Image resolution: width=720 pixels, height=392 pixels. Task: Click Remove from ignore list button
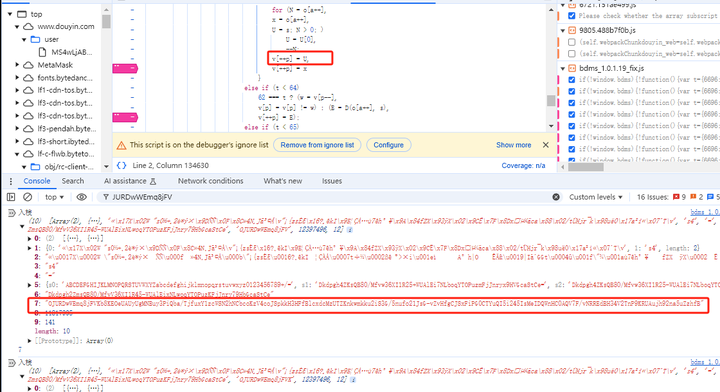coord(317,145)
